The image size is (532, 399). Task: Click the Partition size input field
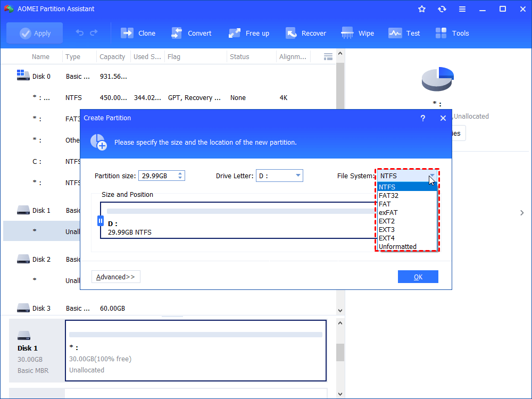(x=159, y=175)
